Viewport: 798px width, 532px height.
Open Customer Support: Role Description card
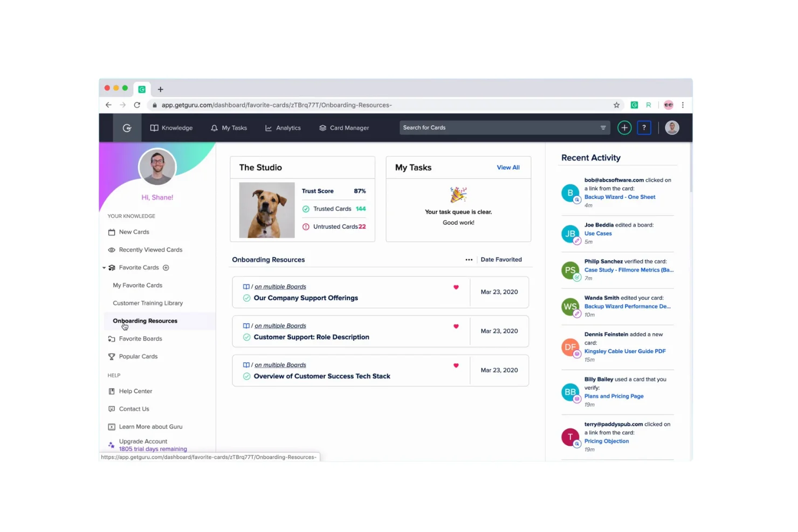pyautogui.click(x=311, y=337)
